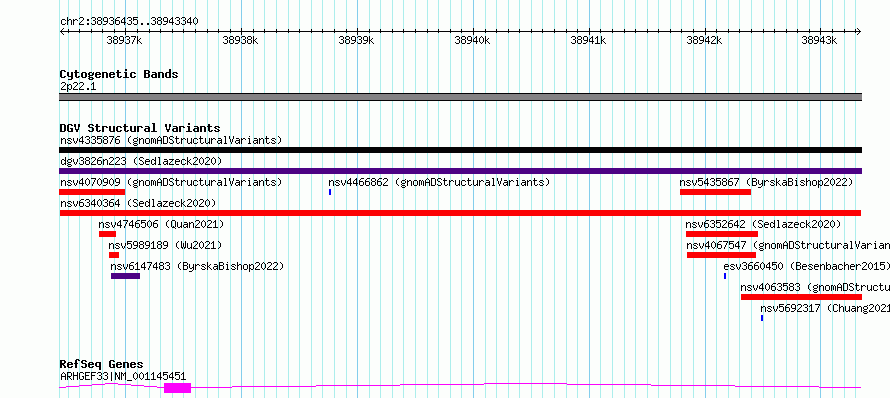The height and width of the screenshot is (398, 890).
Task: Click the nsv4746506 red variant bar
Action: tap(107, 234)
